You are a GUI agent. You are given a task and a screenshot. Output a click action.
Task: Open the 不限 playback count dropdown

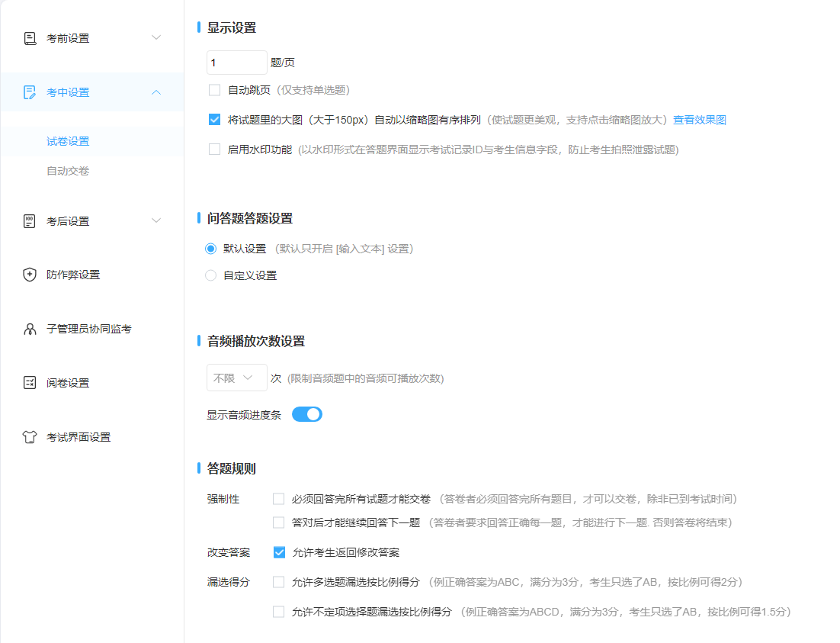236,377
